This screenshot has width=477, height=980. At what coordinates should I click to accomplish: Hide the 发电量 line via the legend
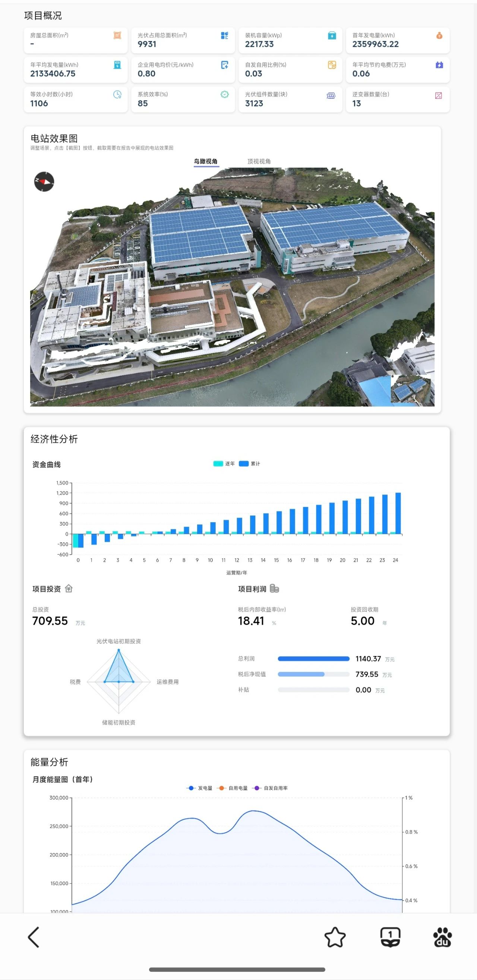pyautogui.click(x=199, y=788)
